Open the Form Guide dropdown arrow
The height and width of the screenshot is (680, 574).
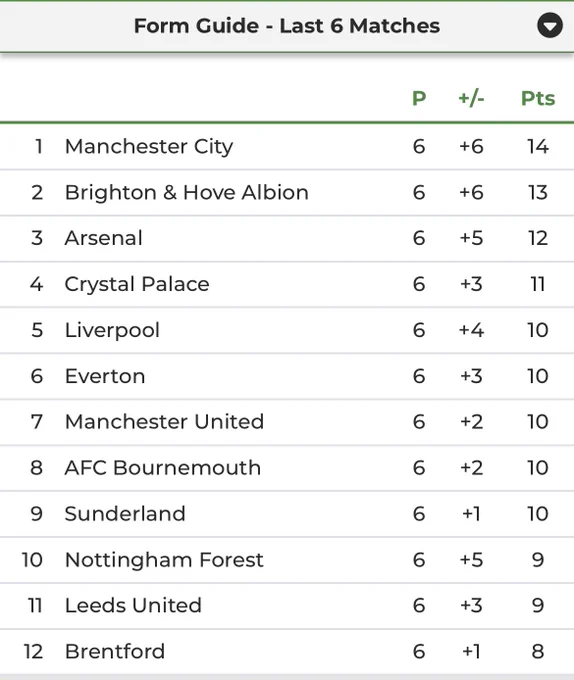pos(550,26)
